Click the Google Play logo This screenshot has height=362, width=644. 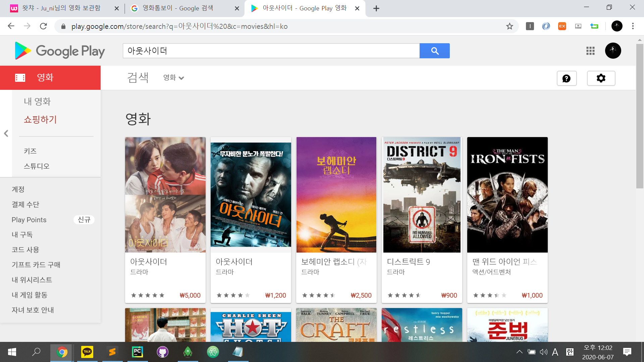coord(60,51)
